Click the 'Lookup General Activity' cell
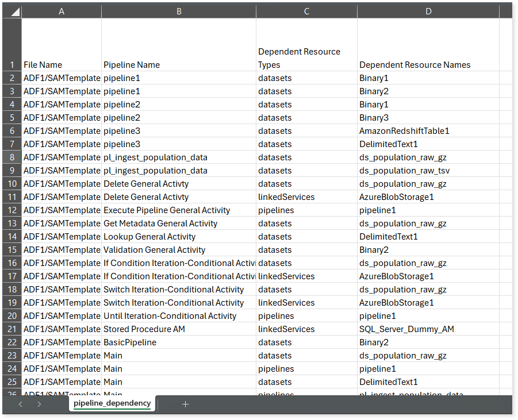The width and height of the screenshot is (518, 420). tap(179, 237)
